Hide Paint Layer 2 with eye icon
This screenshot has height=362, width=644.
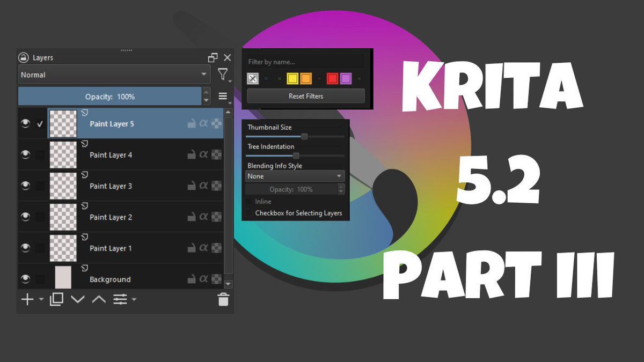coord(25,217)
